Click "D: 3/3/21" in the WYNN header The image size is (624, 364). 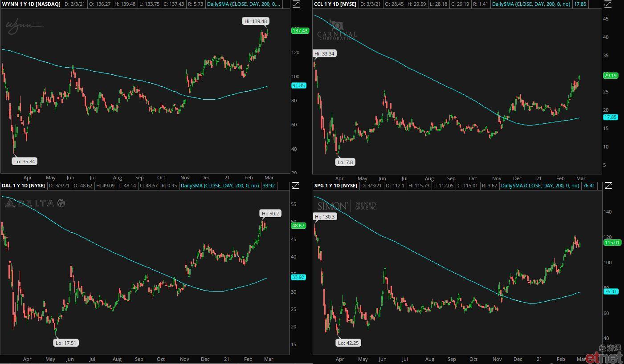pos(75,4)
